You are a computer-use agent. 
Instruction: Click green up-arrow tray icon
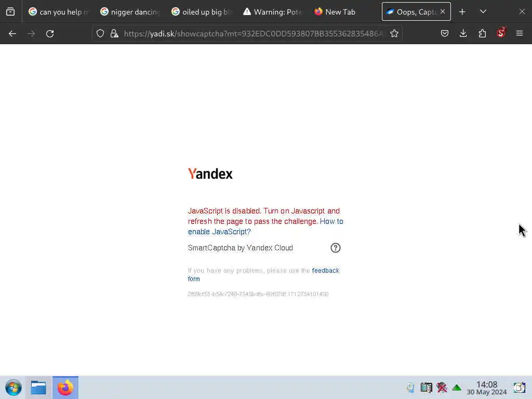[x=457, y=388]
